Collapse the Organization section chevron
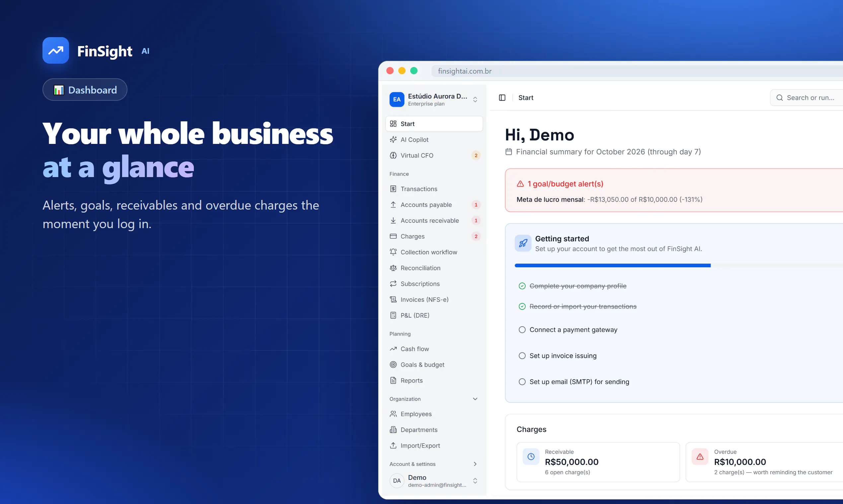This screenshot has height=504, width=843. pyautogui.click(x=475, y=399)
